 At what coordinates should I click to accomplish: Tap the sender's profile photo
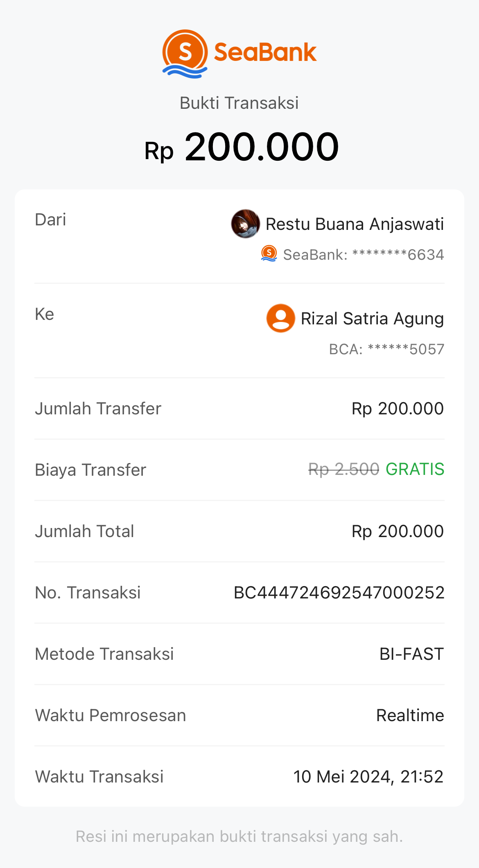[245, 224]
